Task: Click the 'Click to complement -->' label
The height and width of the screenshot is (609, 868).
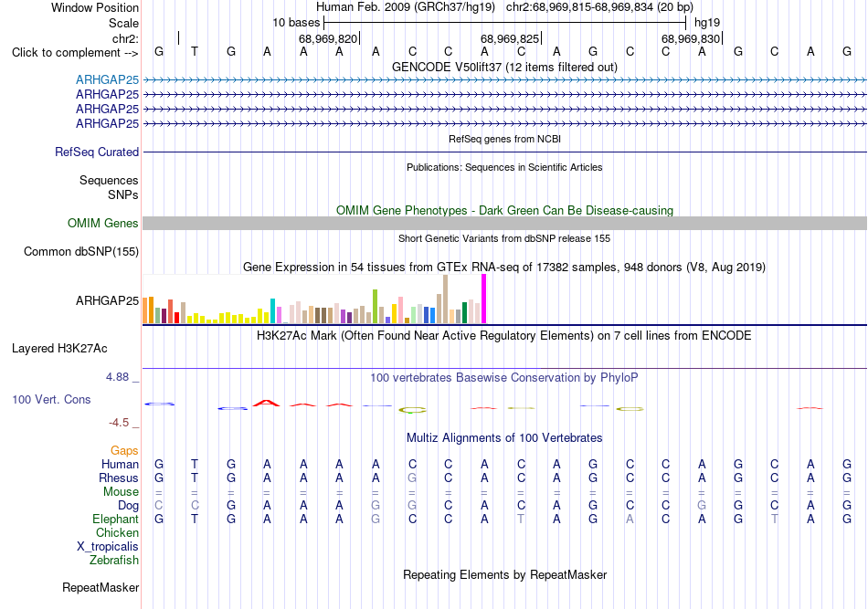Action: [x=75, y=53]
